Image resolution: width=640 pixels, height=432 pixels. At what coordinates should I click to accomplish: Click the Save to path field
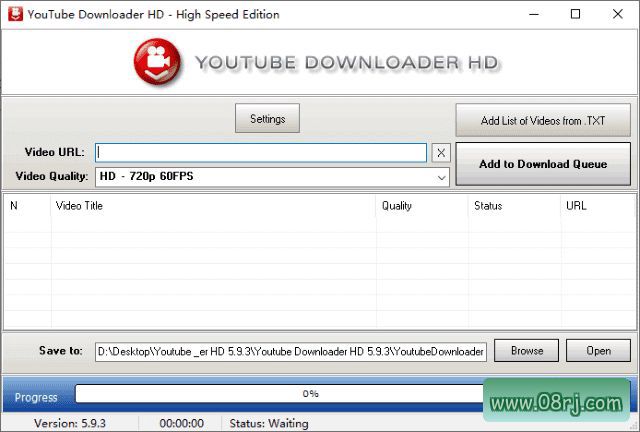[290, 351]
